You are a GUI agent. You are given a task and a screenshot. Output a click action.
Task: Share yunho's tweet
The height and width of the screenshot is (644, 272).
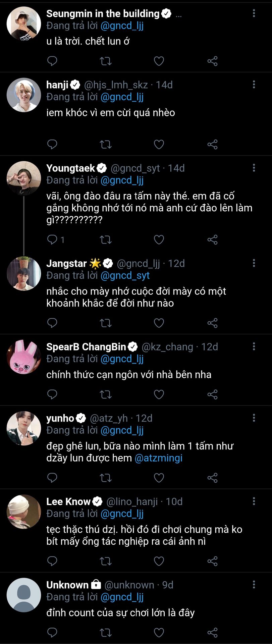[x=212, y=478]
